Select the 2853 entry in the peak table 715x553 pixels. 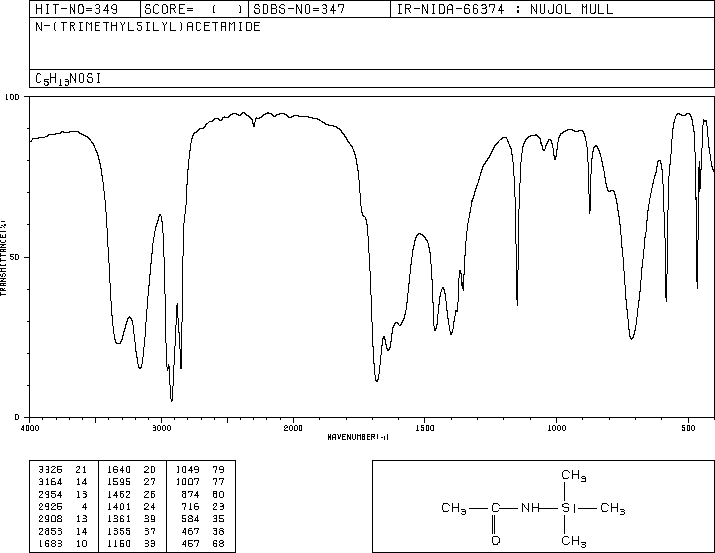pos(50,531)
